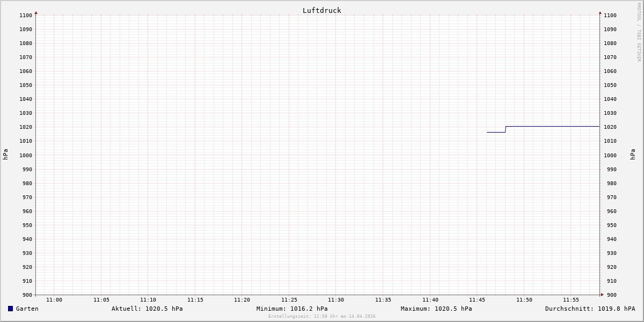Click the left hPa axis unit label
Viewport: 644px width, 322px height.
5,155
